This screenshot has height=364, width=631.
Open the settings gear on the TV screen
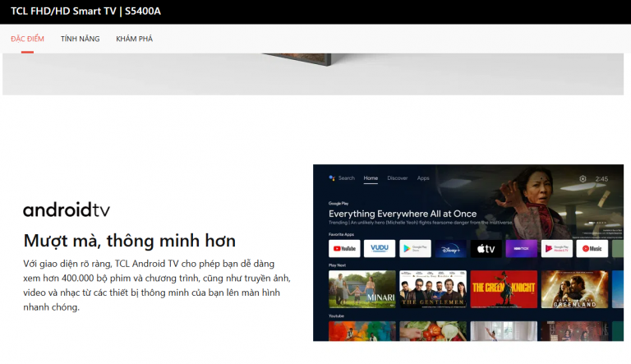click(583, 179)
